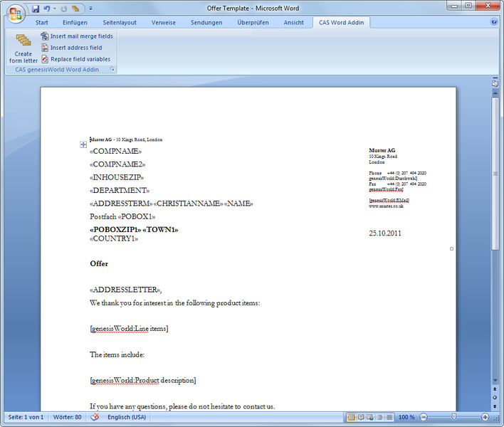Viewport: 504px width, 427px height.
Task: Click the «COMPNAME2» merge field
Action: point(117,164)
